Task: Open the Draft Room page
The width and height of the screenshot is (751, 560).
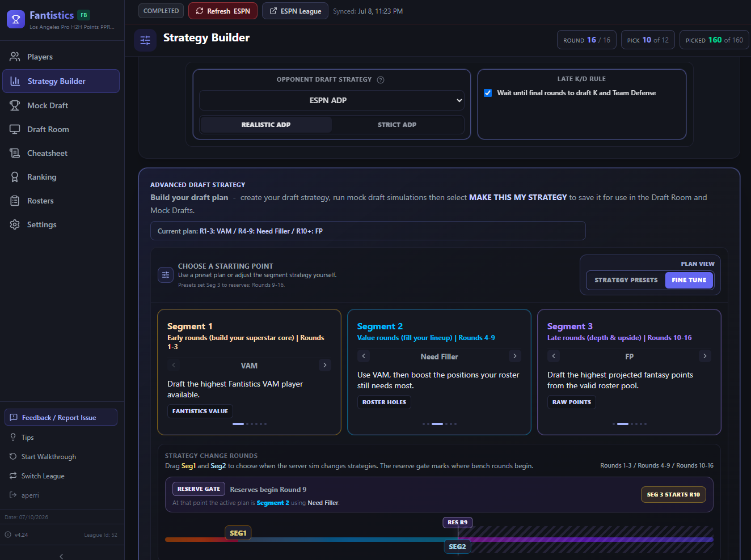Action: tap(61, 129)
